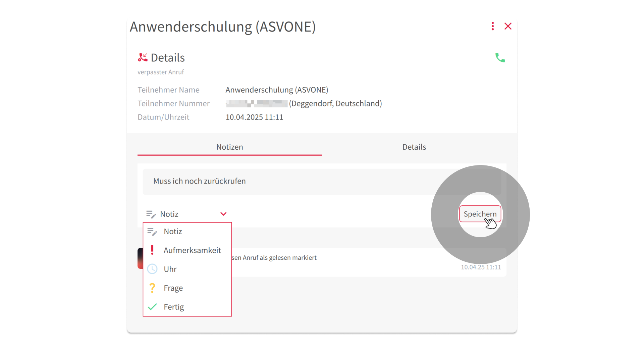Select Notiz option from the list

[173, 232]
